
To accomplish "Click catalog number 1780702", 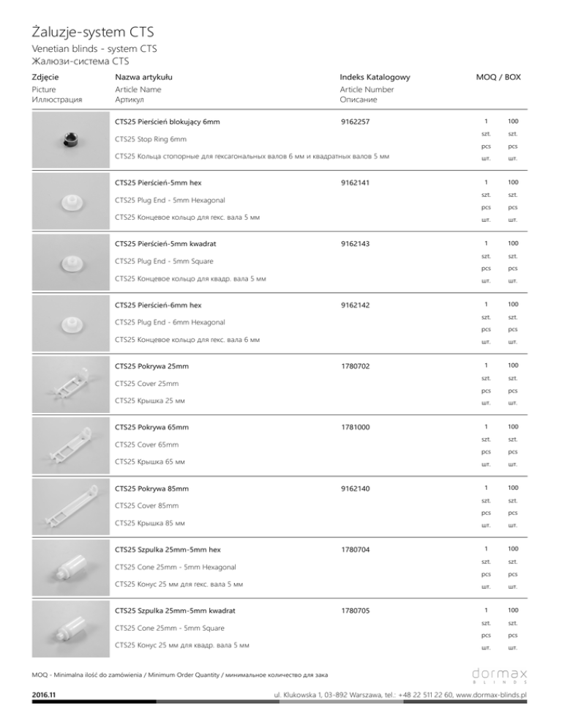I will [x=356, y=364].
